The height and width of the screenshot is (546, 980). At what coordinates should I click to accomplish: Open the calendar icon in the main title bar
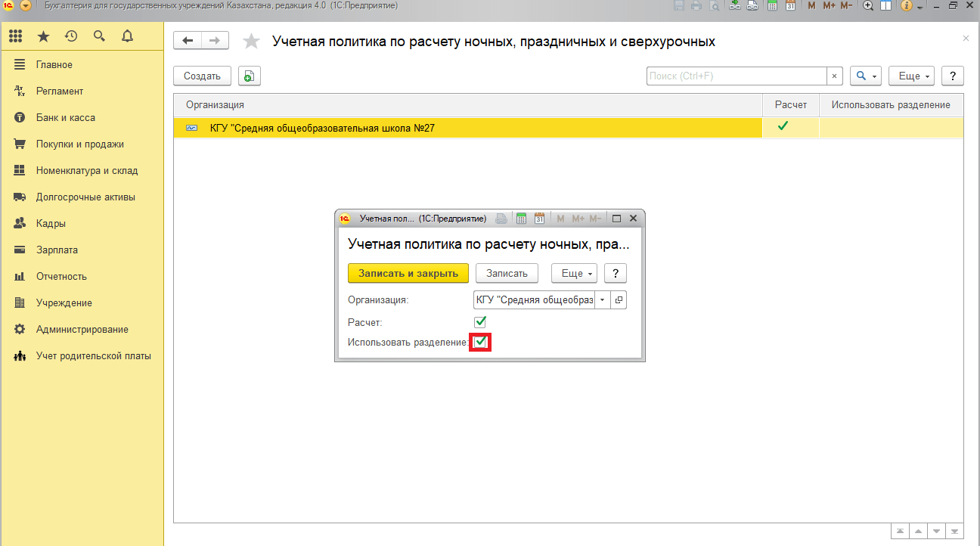(x=790, y=6)
